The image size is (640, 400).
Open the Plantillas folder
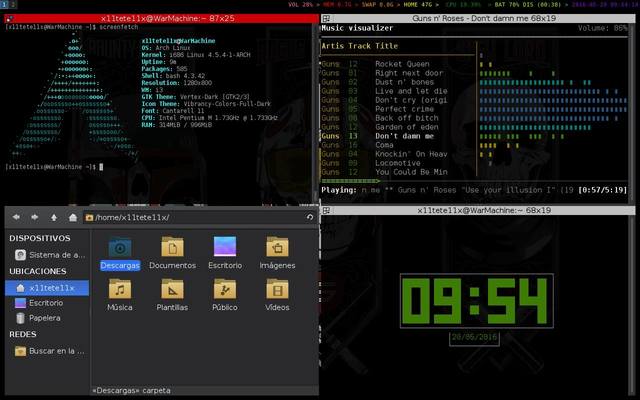pyautogui.click(x=172, y=295)
